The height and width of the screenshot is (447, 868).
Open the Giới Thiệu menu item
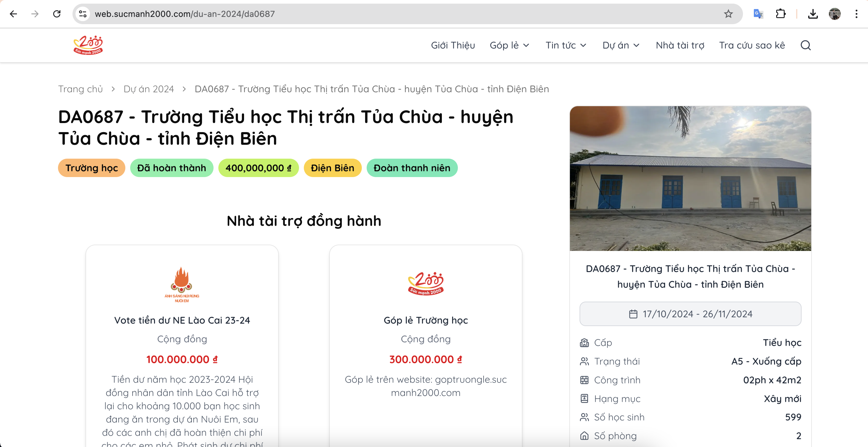(453, 45)
